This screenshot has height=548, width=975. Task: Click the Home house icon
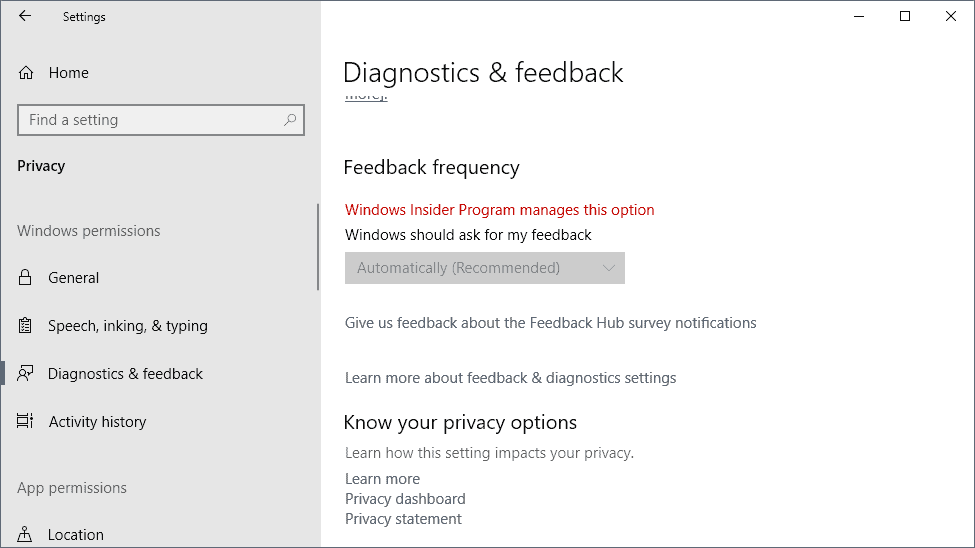click(x=26, y=73)
